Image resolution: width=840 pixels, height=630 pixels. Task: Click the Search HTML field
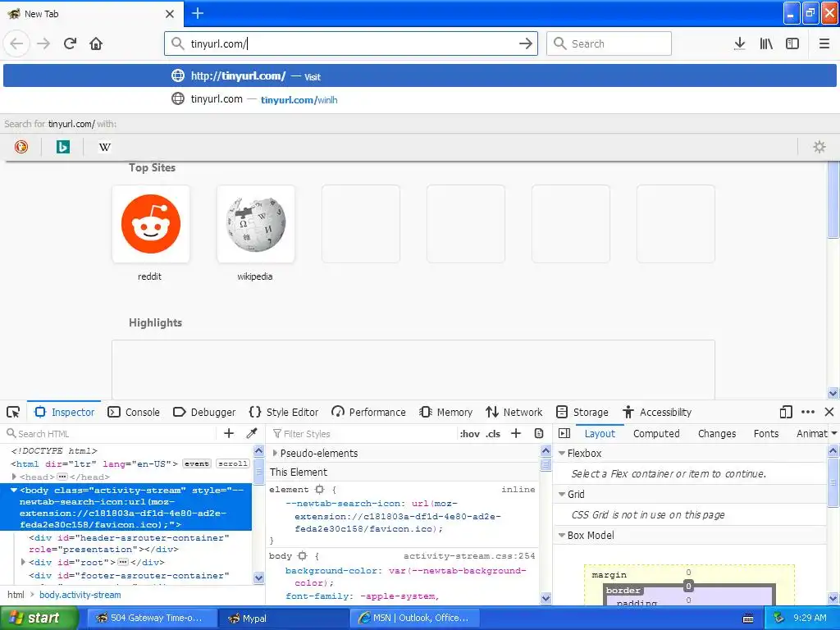[x=109, y=433]
